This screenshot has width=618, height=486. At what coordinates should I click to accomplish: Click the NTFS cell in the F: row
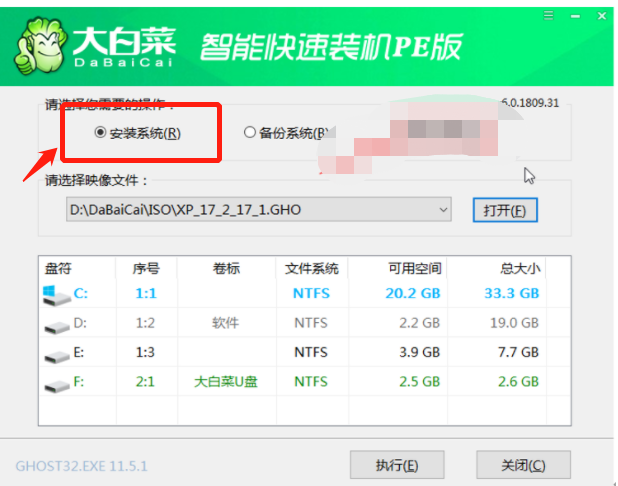[x=311, y=382]
